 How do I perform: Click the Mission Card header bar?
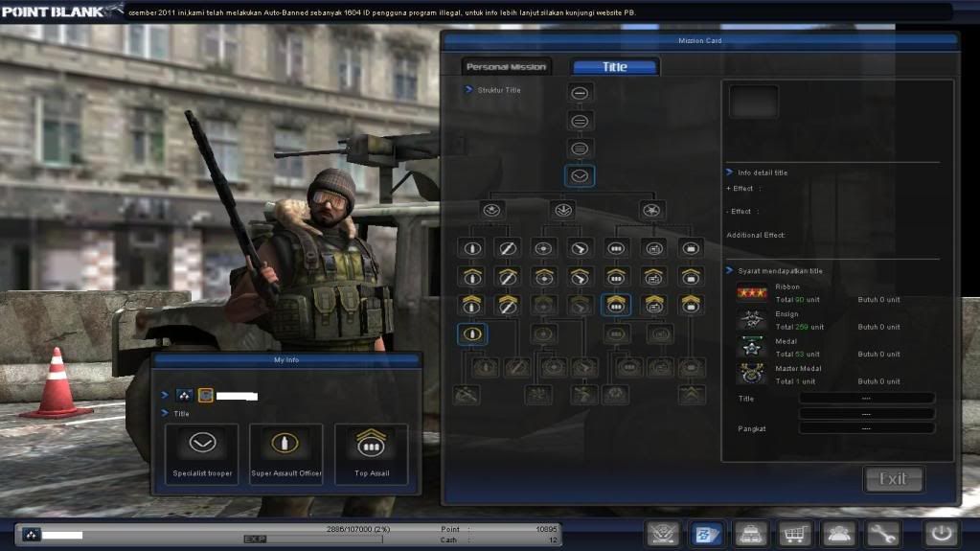[x=700, y=40]
